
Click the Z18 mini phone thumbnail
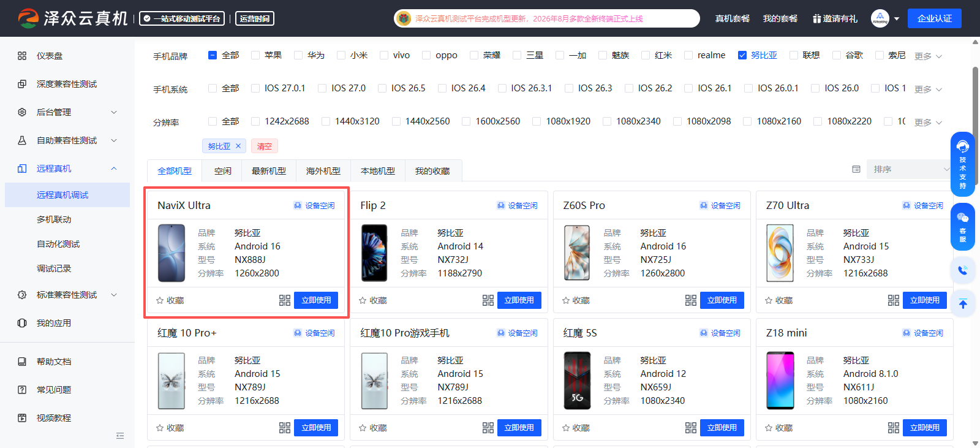(x=780, y=381)
